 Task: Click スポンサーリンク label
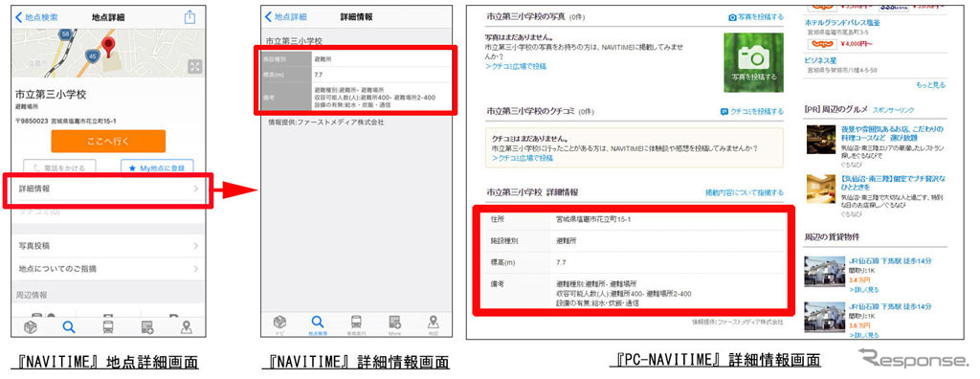(894, 110)
